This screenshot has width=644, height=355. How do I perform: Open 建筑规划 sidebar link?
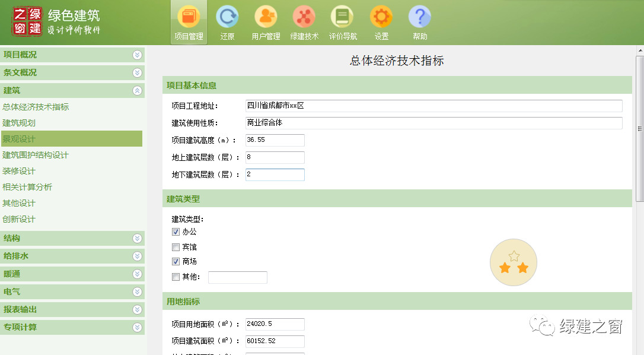[19, 123]
